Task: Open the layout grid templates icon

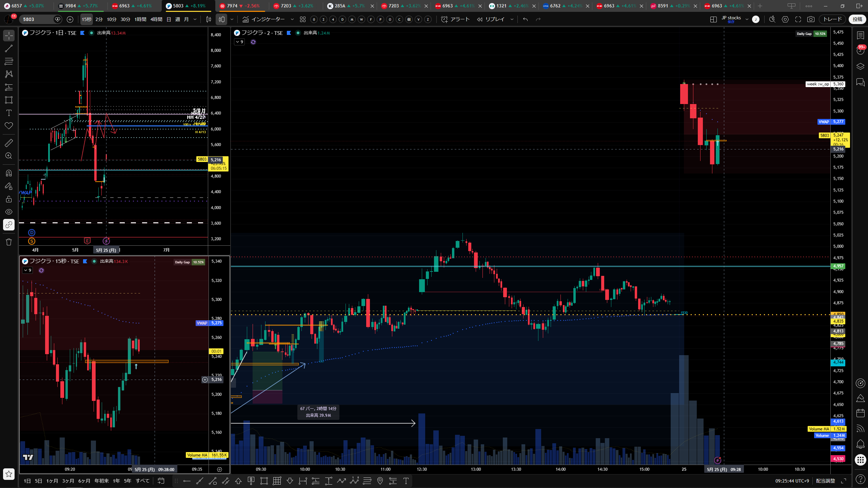Action: pyautogui.click(x=303, y=19)
